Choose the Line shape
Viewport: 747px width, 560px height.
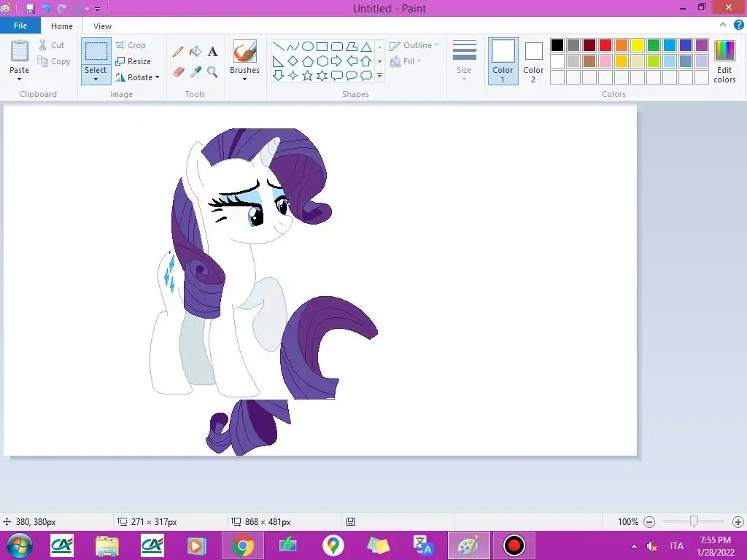(278, 47)
